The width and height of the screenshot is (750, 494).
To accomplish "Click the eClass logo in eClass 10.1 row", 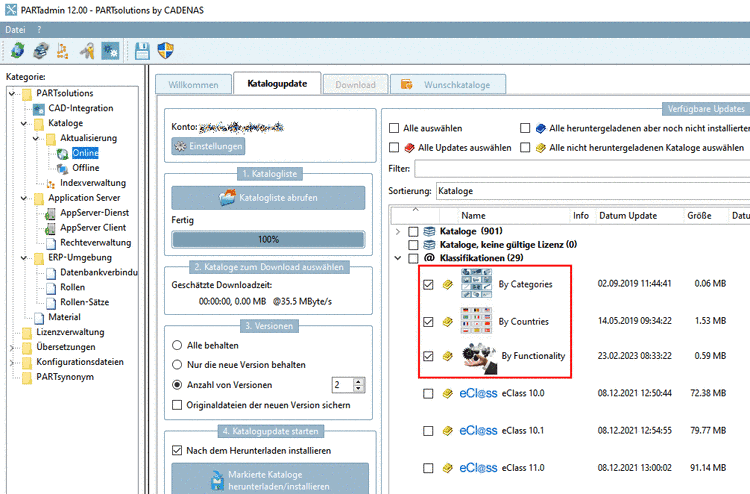I will 478,431.
